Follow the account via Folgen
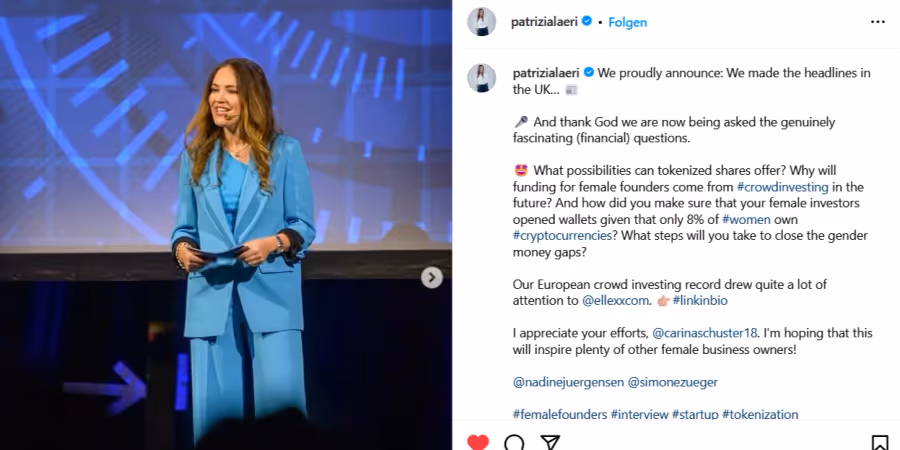This screenshot has width=900, height=450. coord(627,22)
